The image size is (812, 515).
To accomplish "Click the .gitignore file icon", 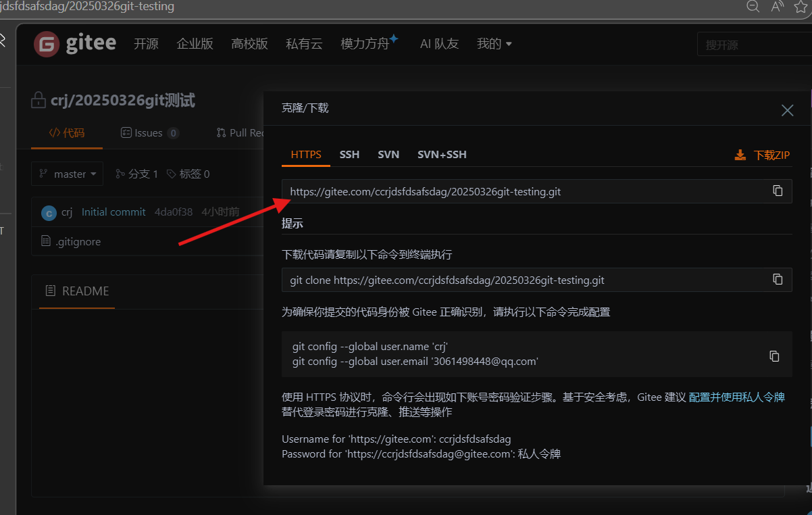I will 46,241.
